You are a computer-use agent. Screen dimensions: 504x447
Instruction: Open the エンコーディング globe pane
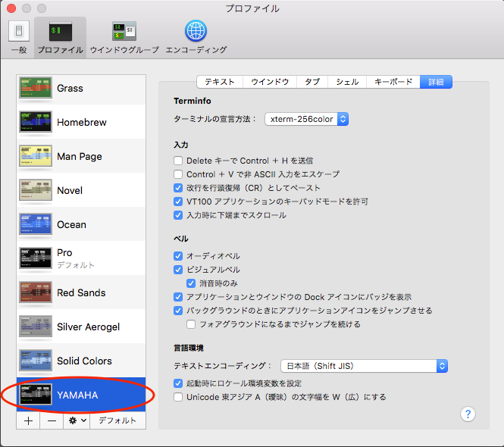tap(196, 37)
